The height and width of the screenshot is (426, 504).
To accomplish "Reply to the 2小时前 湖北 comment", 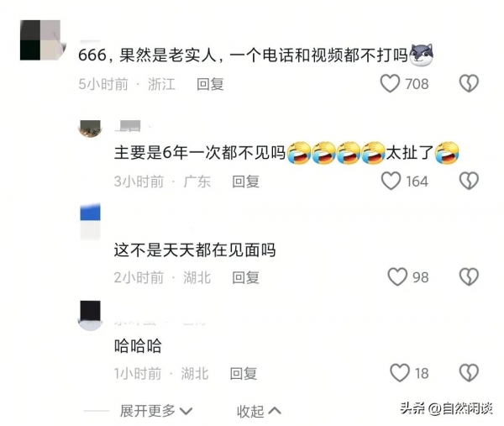I will point(246,277).
